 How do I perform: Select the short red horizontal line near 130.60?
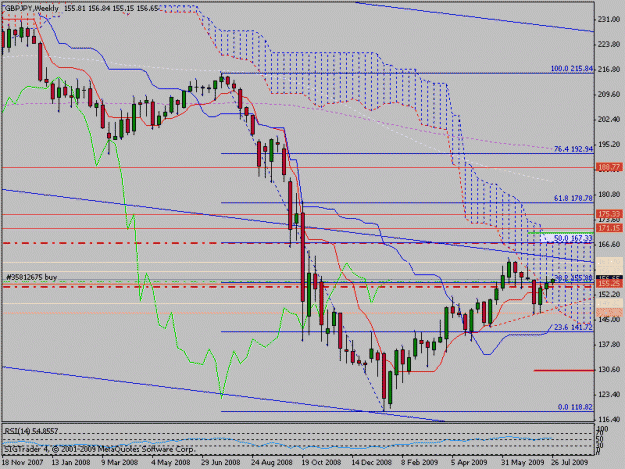pos(564,371)
